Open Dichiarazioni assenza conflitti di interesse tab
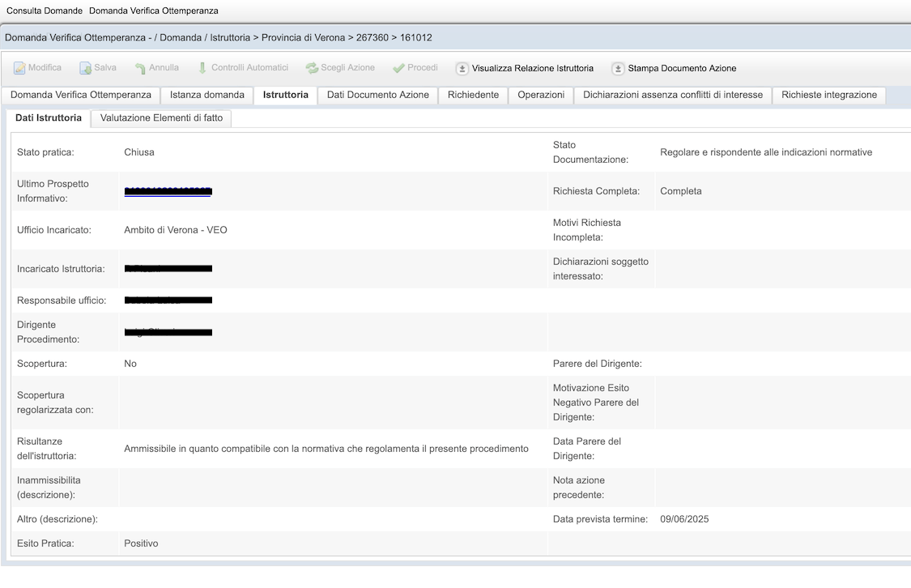The width and height of the screenshot is (911, 588). (672, 95)
